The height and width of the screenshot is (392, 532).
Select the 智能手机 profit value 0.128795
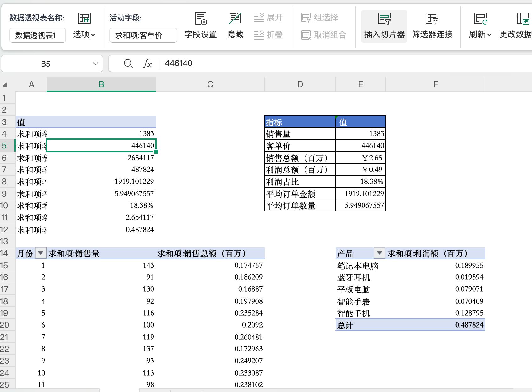tap(435, 313)
